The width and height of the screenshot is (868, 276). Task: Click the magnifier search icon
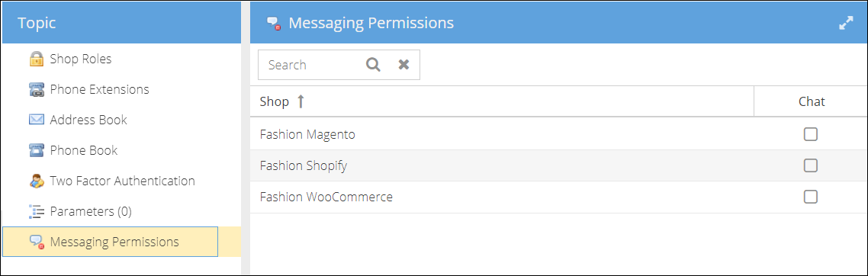coord(374,65)
